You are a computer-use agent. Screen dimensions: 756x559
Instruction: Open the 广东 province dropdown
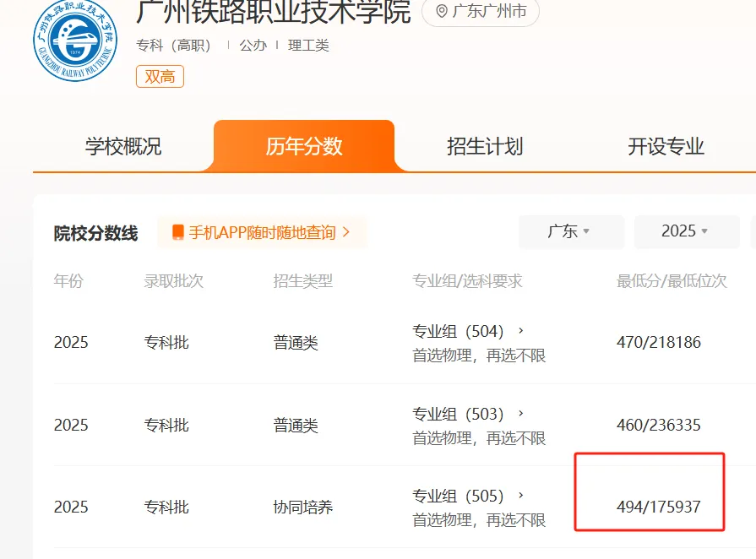571,232
